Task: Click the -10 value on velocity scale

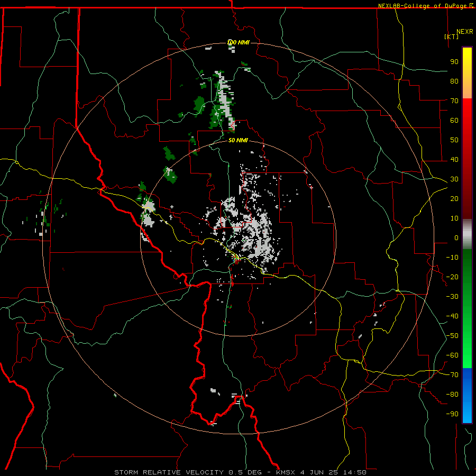Action: point(452,258)
